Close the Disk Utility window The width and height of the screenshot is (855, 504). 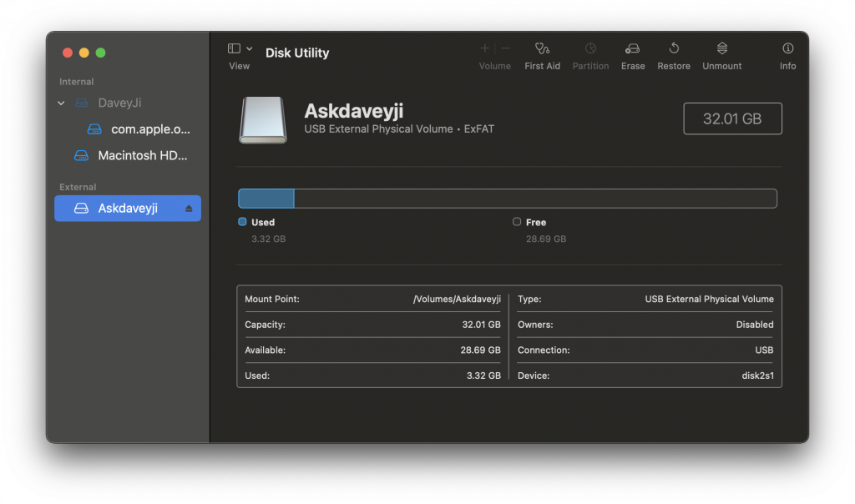[68, 53]
